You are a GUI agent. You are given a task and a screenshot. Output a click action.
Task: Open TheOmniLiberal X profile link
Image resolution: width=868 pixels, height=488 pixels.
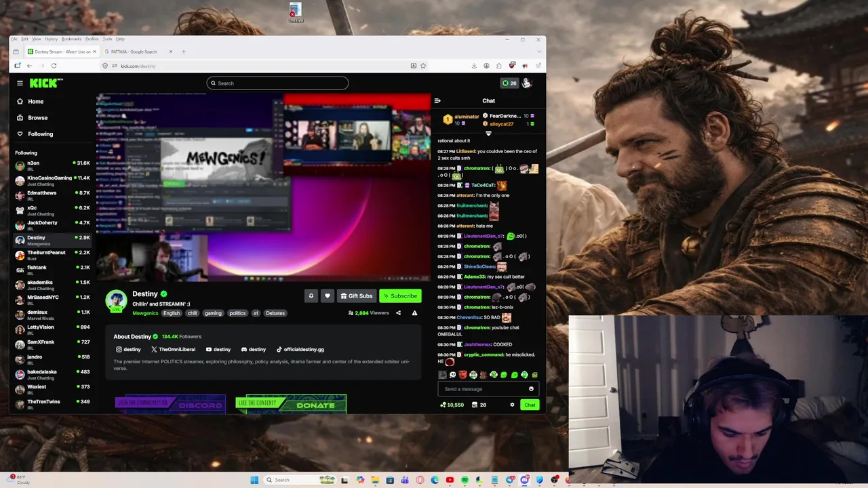173,349
